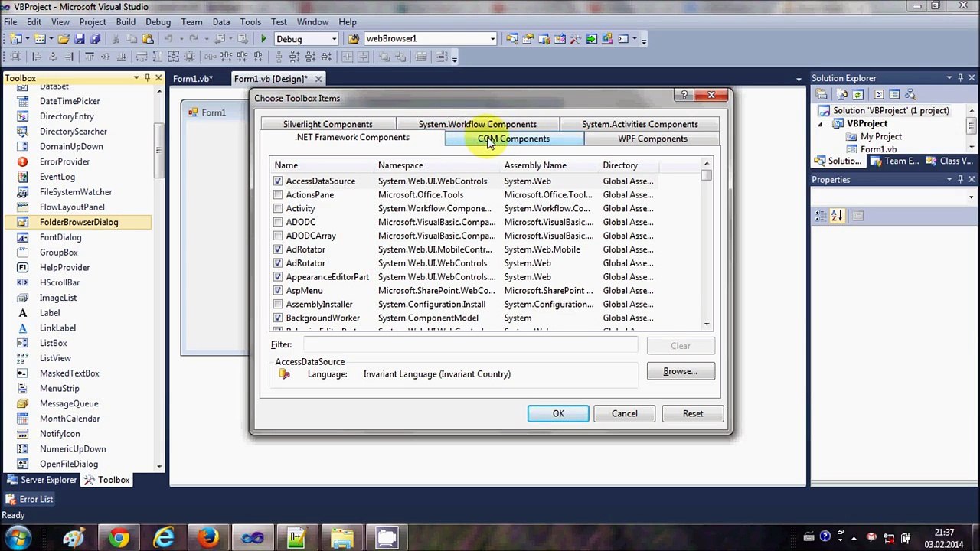Check the ADODC checkbox
The width and height of the screenshot is (980, 551).
click(278, 223)
